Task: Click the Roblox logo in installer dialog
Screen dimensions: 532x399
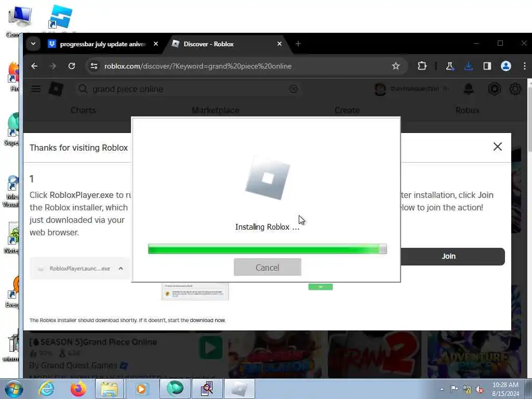Action: pos(268,178)
